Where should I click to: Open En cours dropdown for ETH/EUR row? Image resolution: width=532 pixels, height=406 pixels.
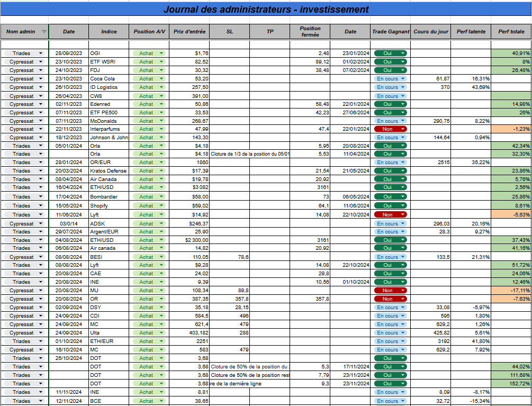[x=403, y=341]
